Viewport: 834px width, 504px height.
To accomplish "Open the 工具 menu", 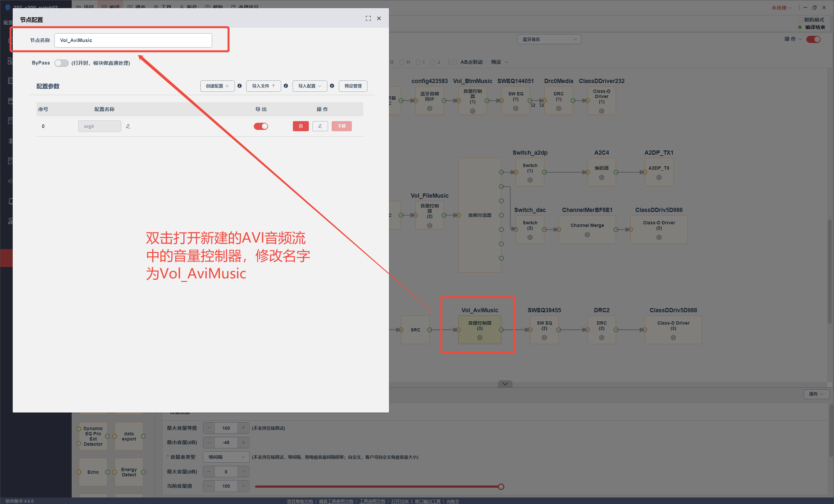I will point(162,7).
